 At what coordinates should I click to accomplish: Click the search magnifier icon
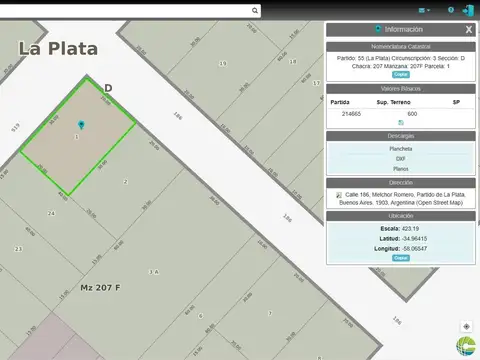pos(255,11)
